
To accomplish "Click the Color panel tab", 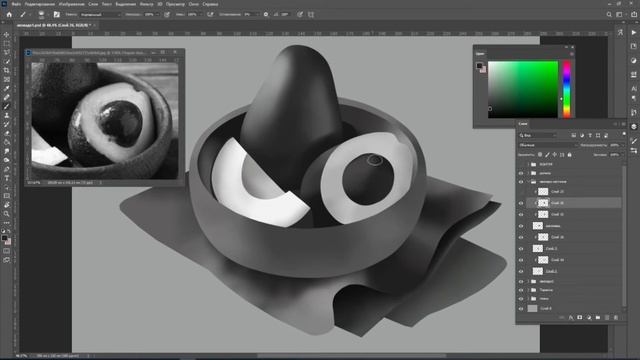I will [x=480, y=53].
